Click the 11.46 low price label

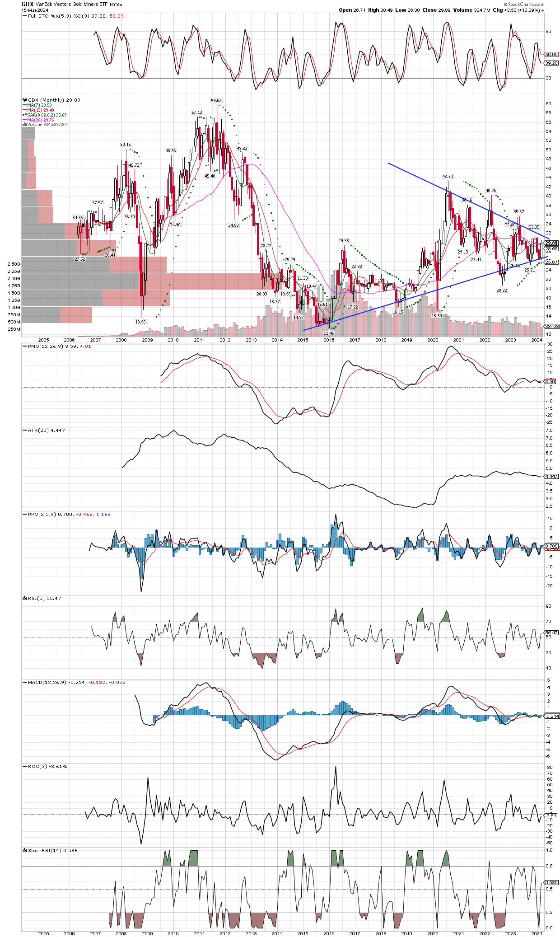tap(329, 333)
